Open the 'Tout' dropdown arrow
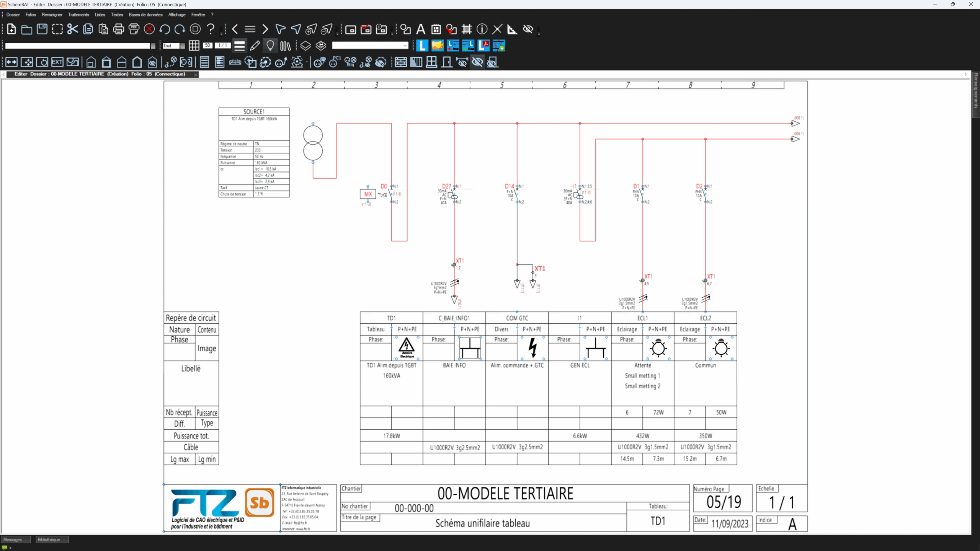 click(x=183, y=46)
